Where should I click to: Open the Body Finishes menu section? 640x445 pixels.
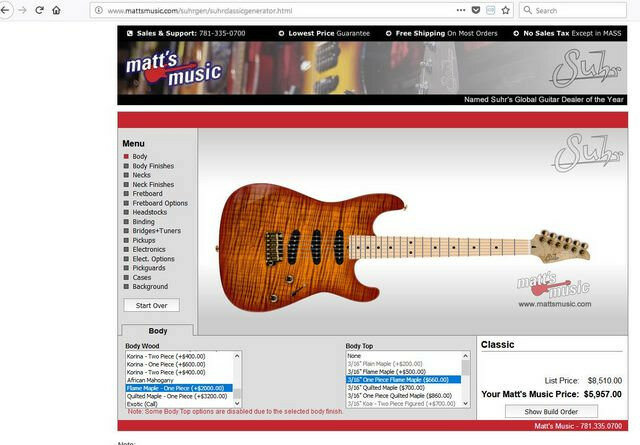[153, 166]
